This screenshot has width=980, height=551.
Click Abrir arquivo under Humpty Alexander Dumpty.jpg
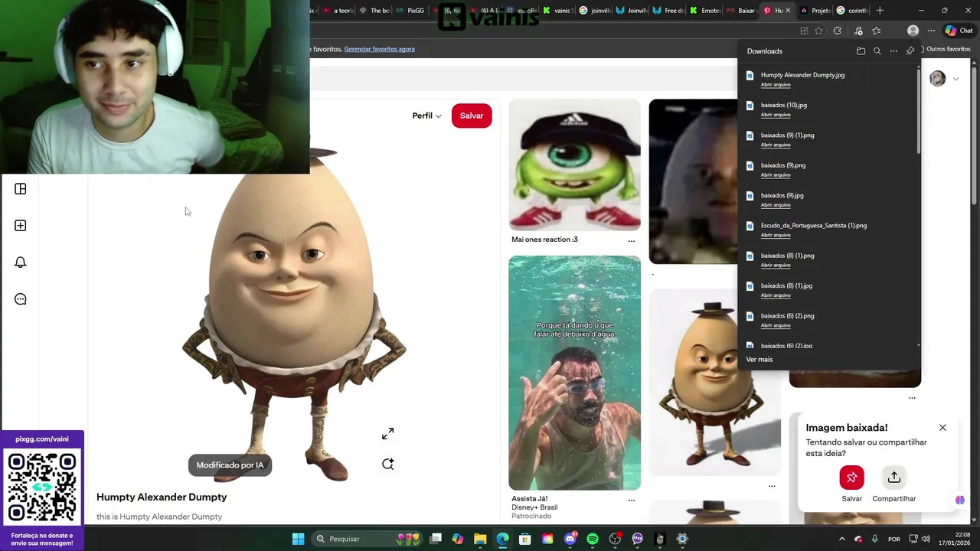tap(776, 84)
